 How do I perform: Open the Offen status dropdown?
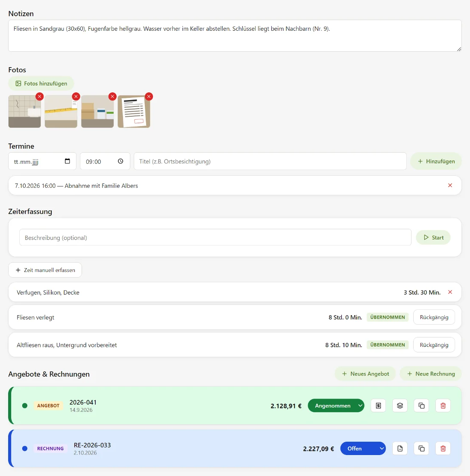click(x=363, y=448)
